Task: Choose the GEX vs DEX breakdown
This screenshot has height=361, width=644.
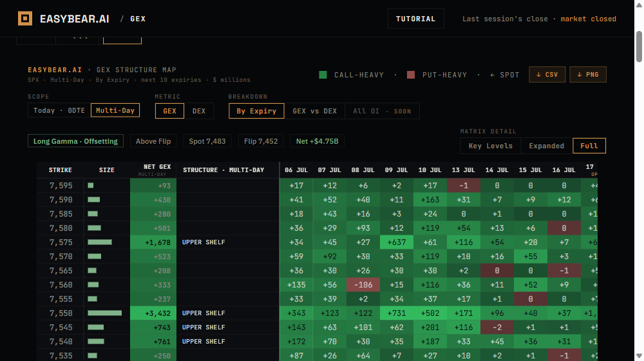Action: pos(315,111)
